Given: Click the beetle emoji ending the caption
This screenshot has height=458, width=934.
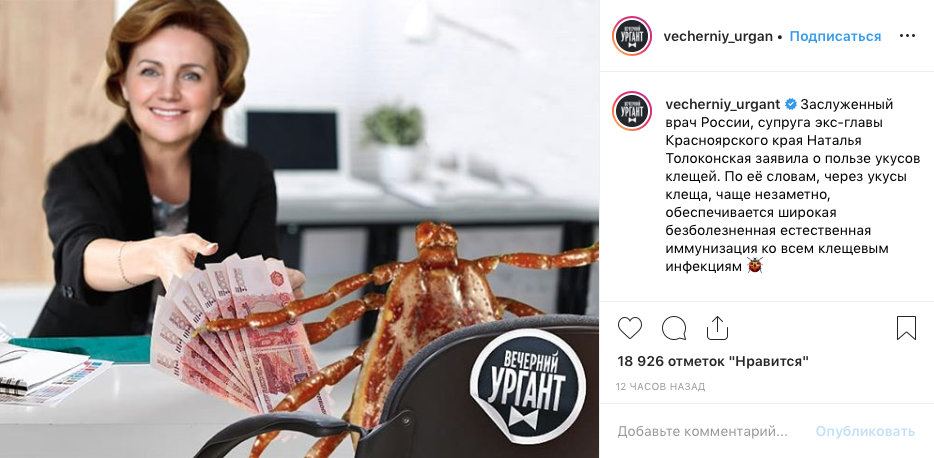Looking at the screenshot, I should click(x=754, y=266).
